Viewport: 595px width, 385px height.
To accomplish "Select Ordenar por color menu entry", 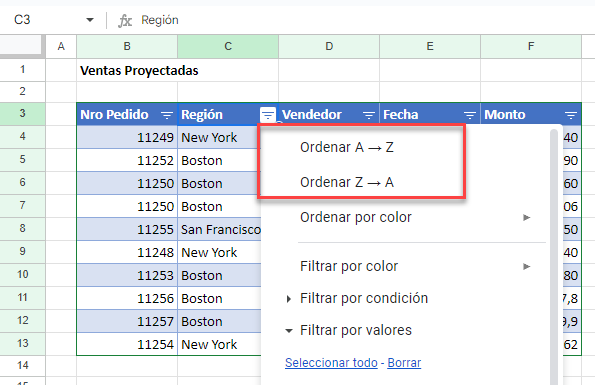I will 356,217.
